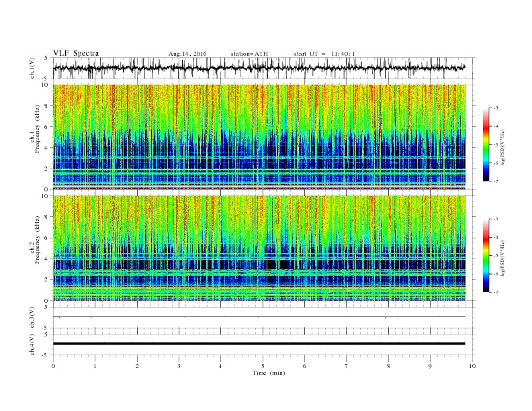This screenshot has width=532, height=411.
Task: Click the "-7" tick on ch.2 colorbar
Action: coord(496,292)
